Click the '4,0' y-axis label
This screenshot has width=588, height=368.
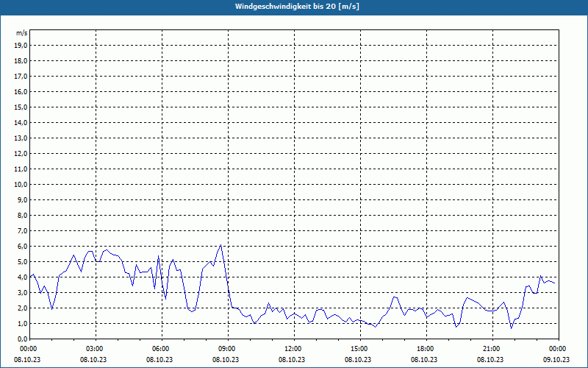point(22,277)
